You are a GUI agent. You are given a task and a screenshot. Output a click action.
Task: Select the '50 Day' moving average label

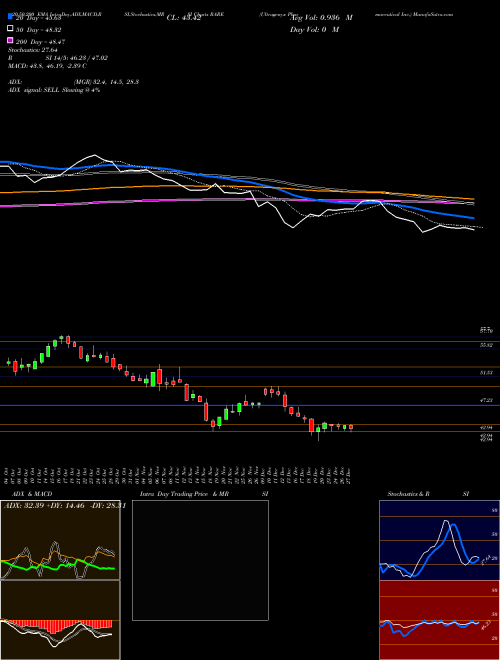[x=39, y=30]
